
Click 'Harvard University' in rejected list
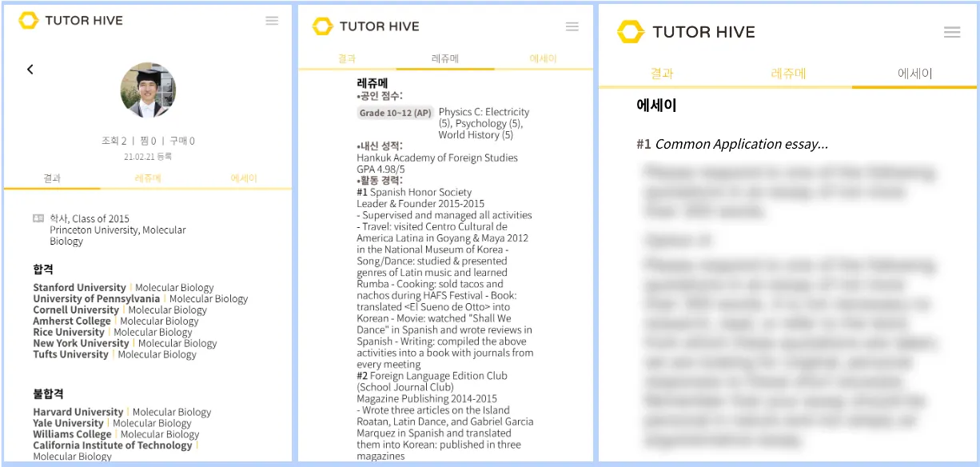pos(78,412)
